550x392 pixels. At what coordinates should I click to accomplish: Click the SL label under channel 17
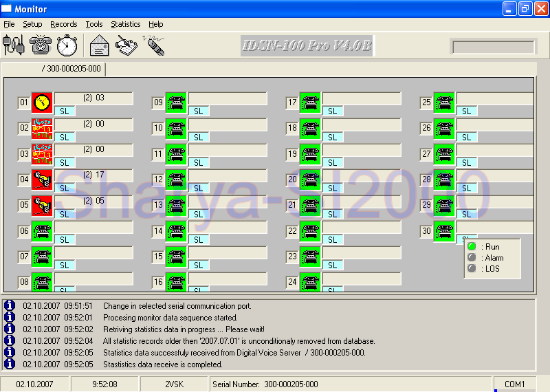(x=333, y=111)
